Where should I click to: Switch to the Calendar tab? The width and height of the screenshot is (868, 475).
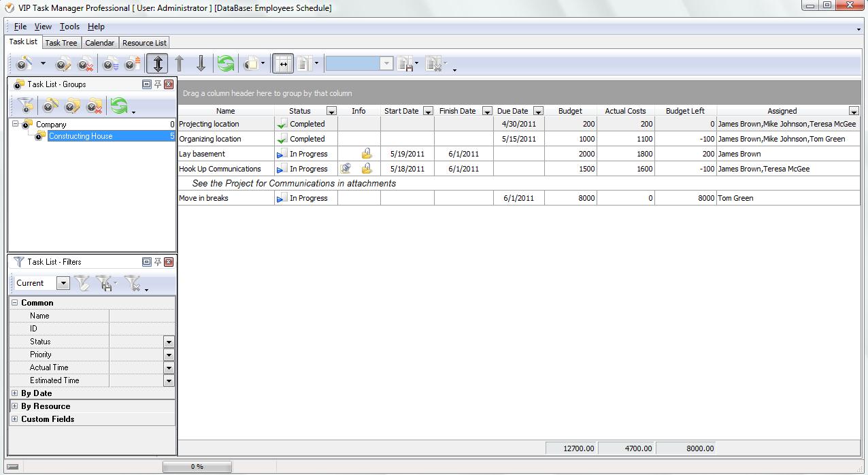[x=99, y=43]
